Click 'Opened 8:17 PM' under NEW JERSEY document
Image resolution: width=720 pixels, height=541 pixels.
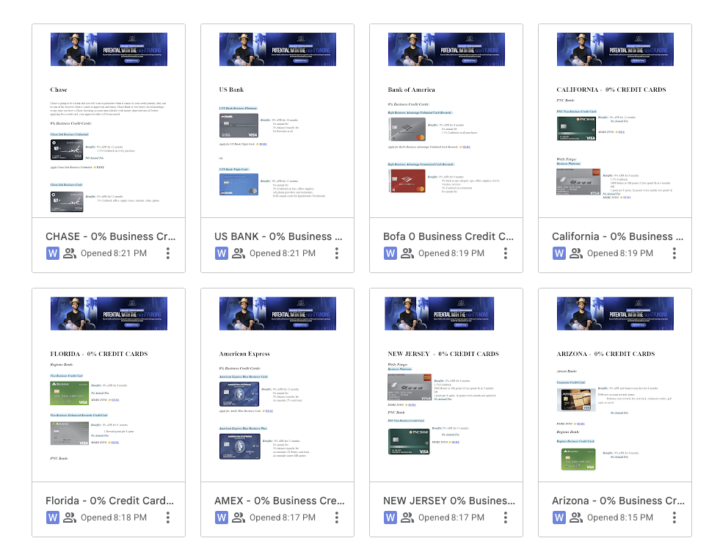click(451, 518)
